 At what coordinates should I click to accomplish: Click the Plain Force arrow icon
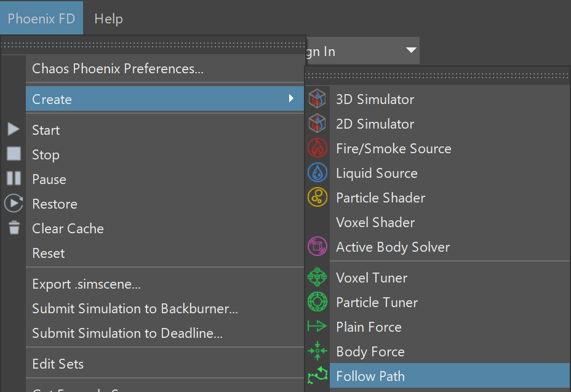click(317, 326)
